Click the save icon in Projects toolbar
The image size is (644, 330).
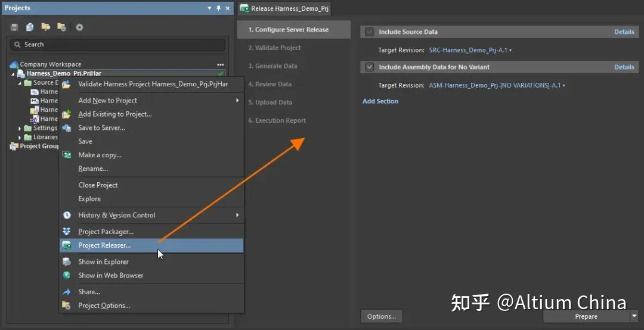click(14, 27)
